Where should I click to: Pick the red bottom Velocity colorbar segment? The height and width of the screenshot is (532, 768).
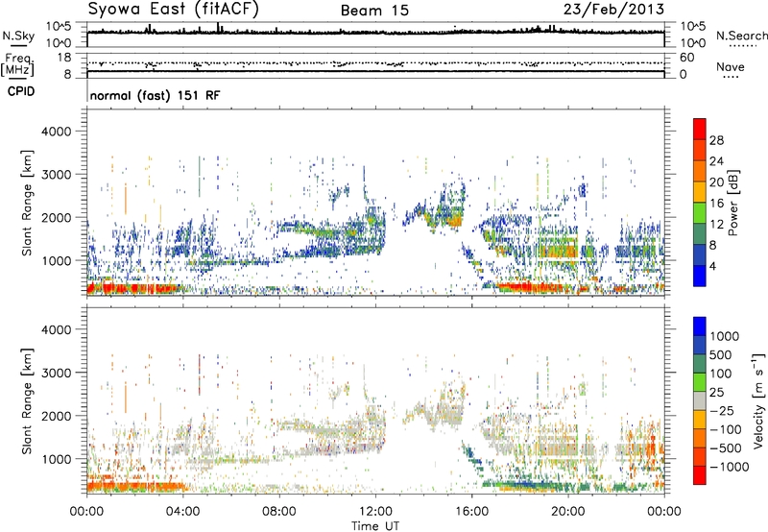tap(700, 475)
